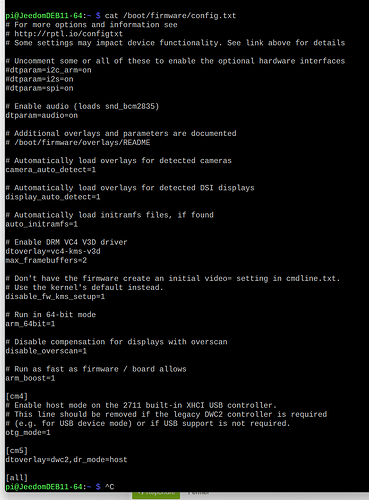This screenshot has height=500, width=369.
Task: Click the arm_boost=1 line
Action: 30,378
